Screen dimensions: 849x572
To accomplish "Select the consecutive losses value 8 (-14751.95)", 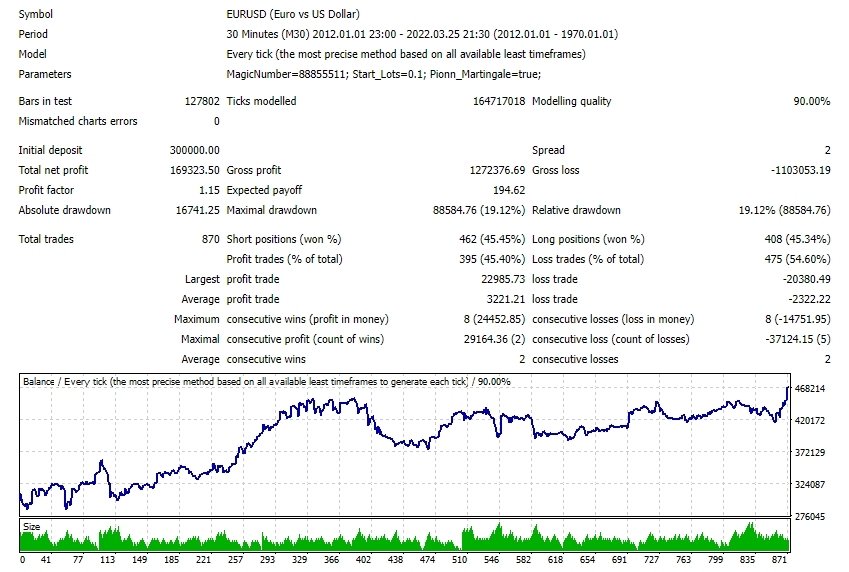I will click(798, 320).
